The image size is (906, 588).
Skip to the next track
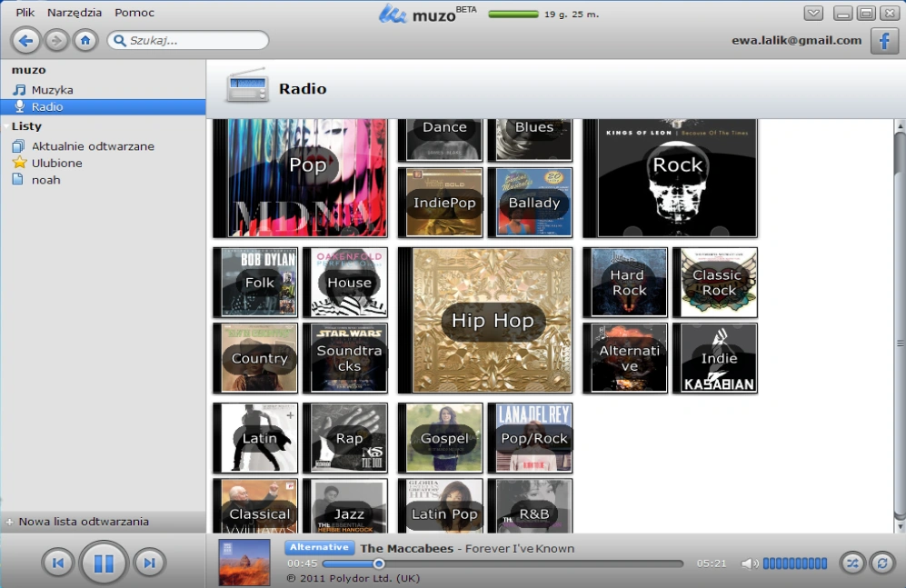pos(150,563)
